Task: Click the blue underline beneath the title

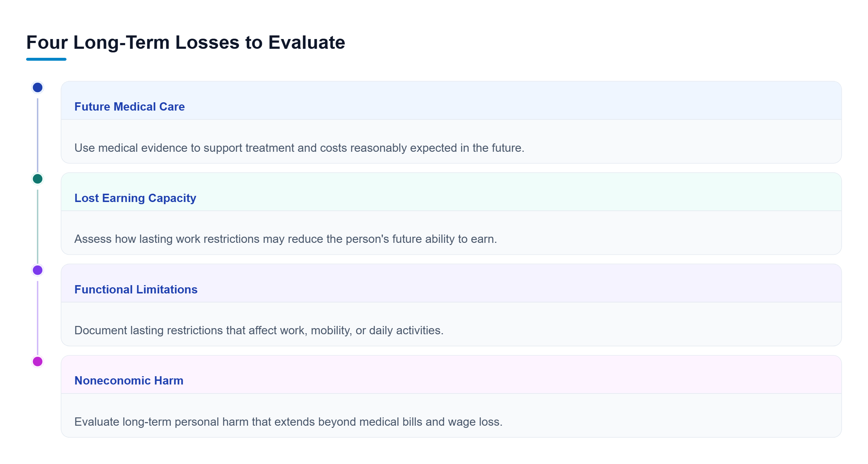Action: (46, 59)
